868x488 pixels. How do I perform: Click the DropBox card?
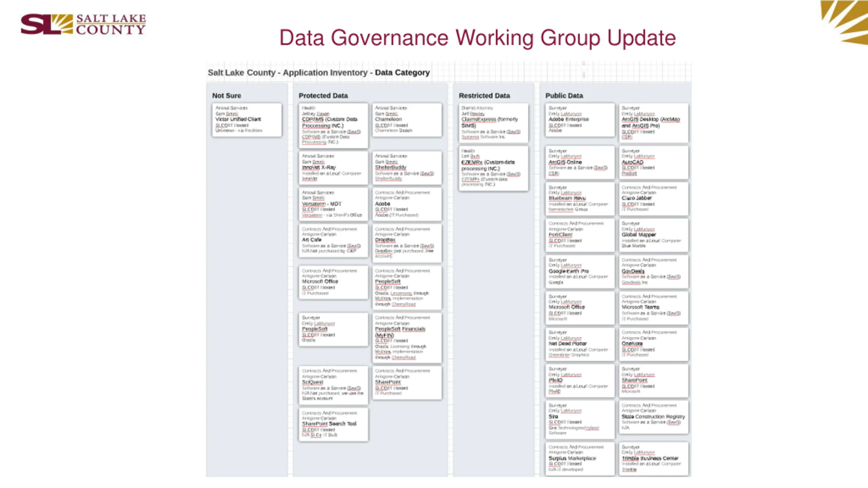click(407, 243)
